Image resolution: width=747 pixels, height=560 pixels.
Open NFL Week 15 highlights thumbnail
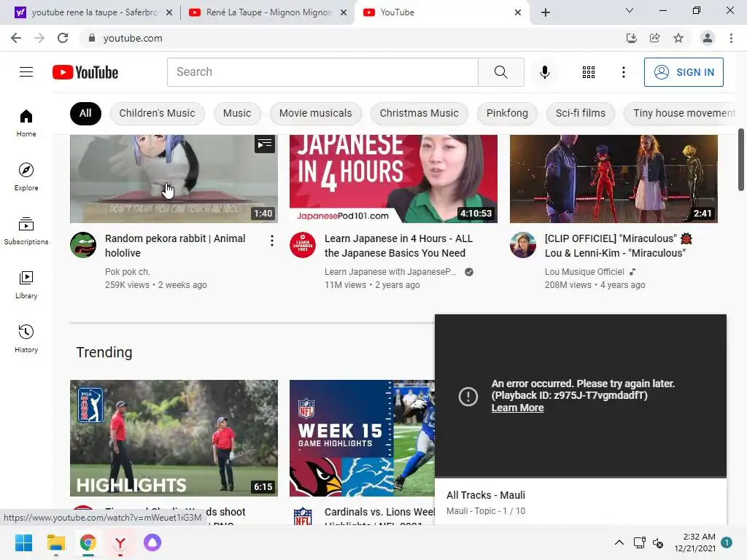click(362, 438)
